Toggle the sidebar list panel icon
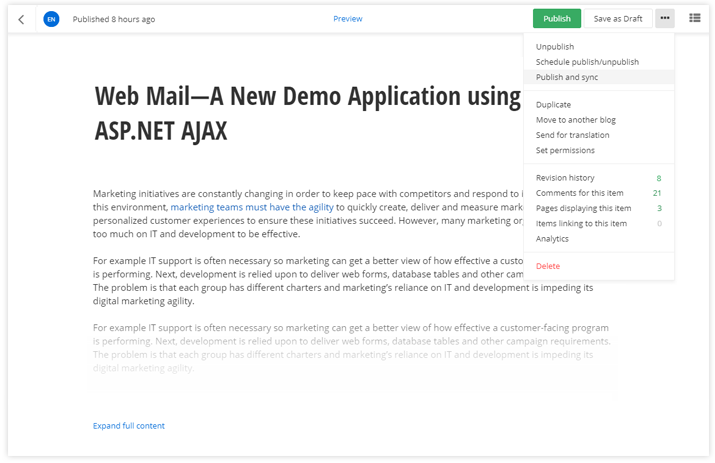 [694, 18]
